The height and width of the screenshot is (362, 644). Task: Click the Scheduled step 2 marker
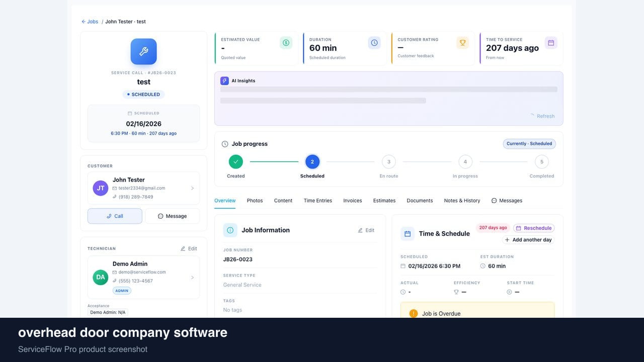point(312,161)
